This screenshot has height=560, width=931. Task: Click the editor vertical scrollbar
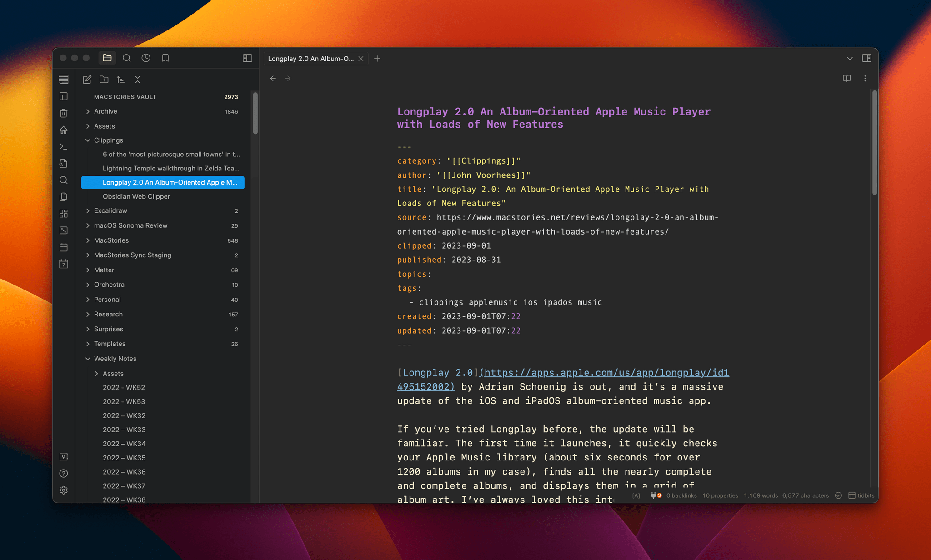(x=875, y=143)
